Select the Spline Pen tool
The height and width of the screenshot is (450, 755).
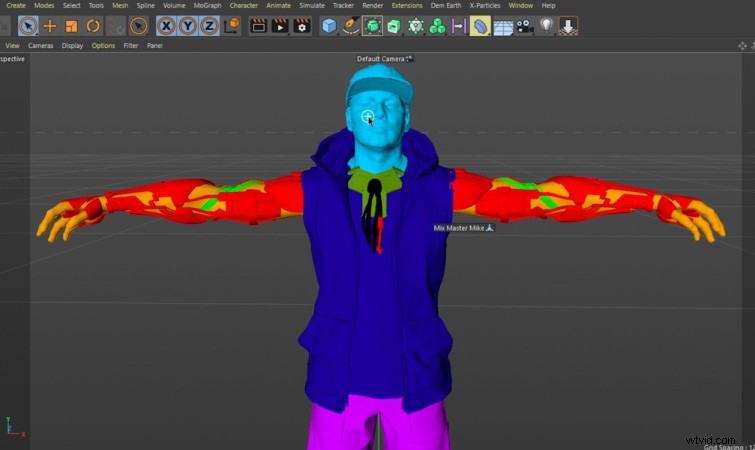tap(351, 26)
